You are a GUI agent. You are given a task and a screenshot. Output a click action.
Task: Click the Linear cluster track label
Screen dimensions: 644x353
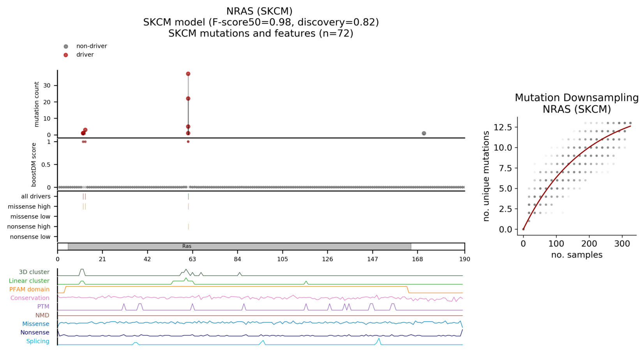tap(29, 281)
